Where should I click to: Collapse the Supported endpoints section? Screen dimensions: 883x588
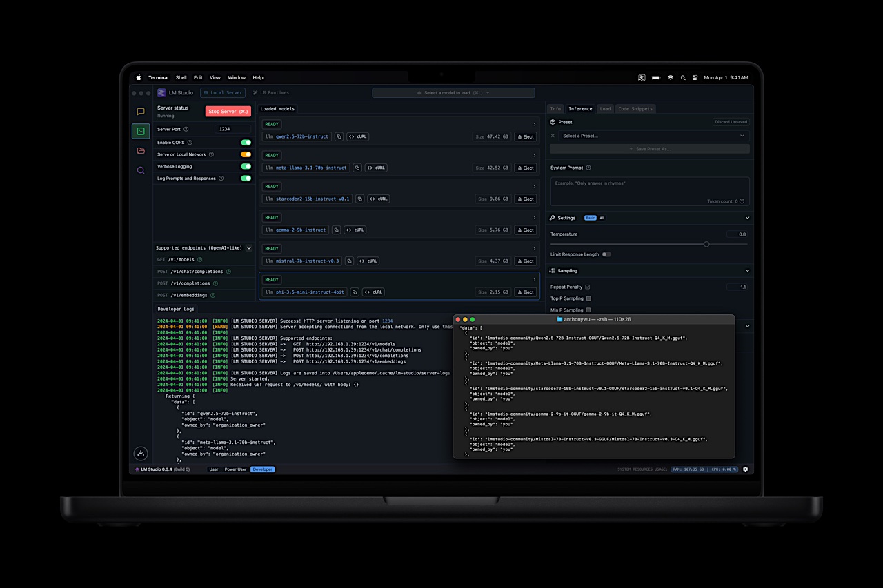tap(249, 248)
